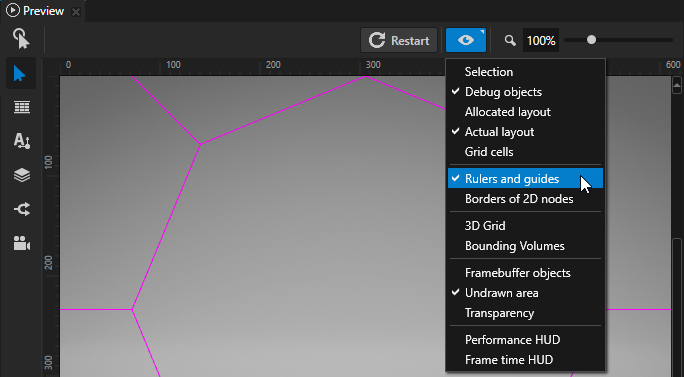Image resolution: width=684 pixels, height=377 pixels.
Task: Click the vertical scrollbar thumb
Action: click(677, 308)
